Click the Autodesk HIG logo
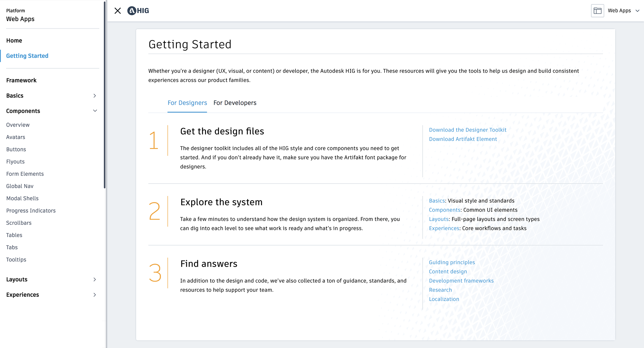The width and height of the screenshot is (644, 348). point(138,11)
